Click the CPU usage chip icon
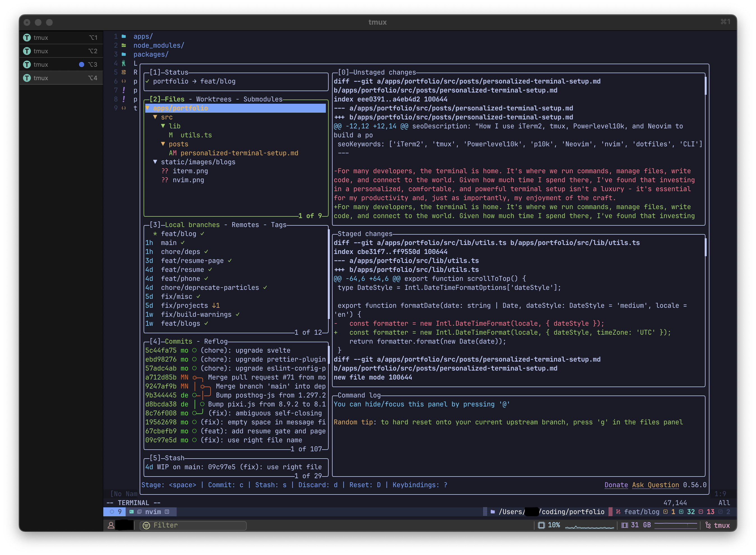Viewport: 756px width, 555px height. click(x=541, y=526)
